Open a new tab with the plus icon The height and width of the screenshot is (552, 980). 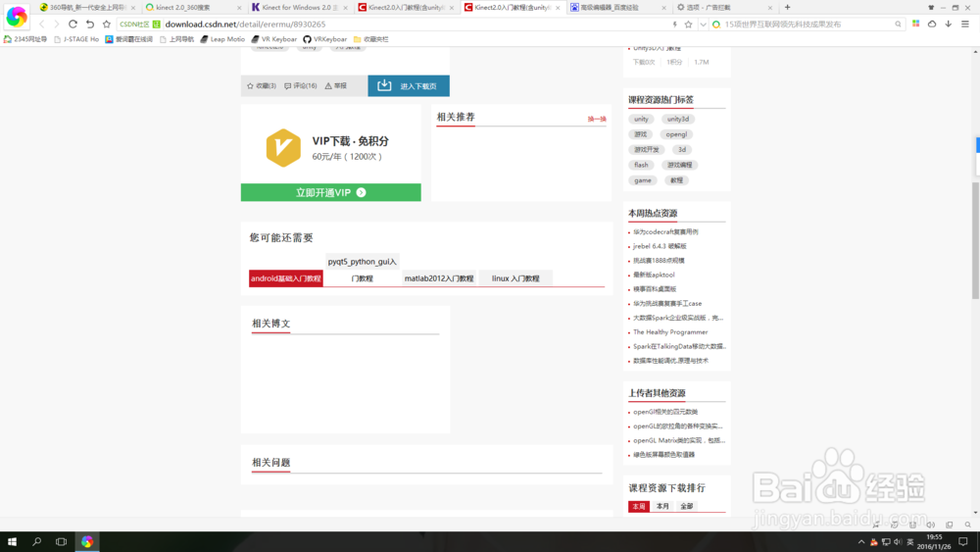pos(788,8)
